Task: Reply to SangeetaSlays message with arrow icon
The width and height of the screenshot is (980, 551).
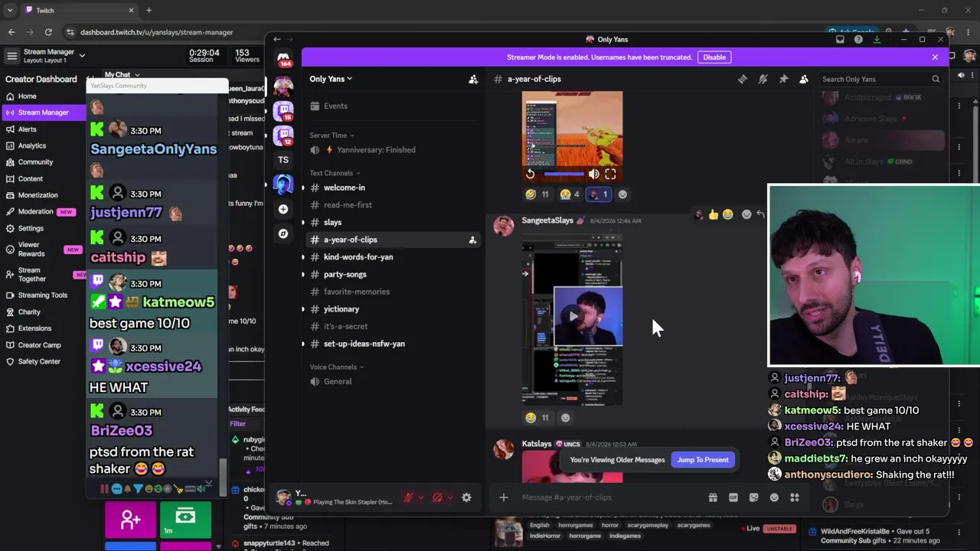Action: [760, 214]
